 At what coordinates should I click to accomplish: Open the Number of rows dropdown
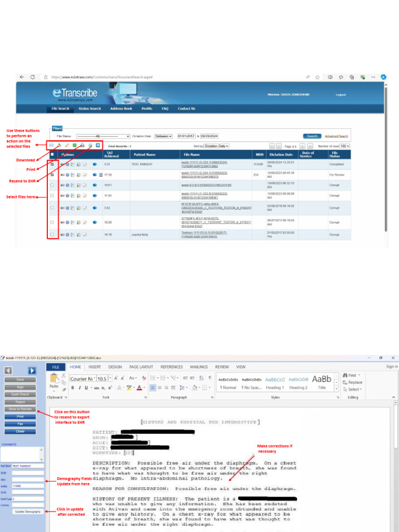[x=345, y=146]
